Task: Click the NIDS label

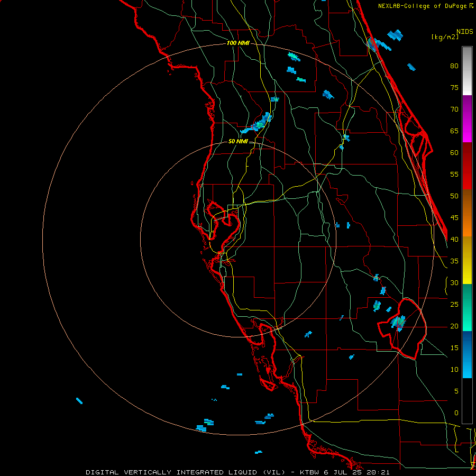Action: (x=464, y=32)
